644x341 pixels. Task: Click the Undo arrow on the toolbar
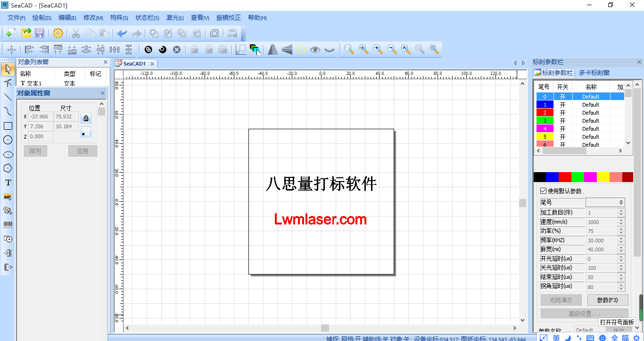[122, 33]
